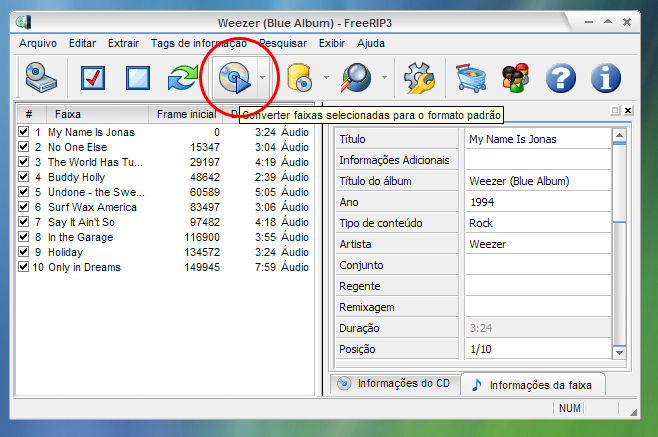Uncheck track 10 Only in Dreams

24,267
